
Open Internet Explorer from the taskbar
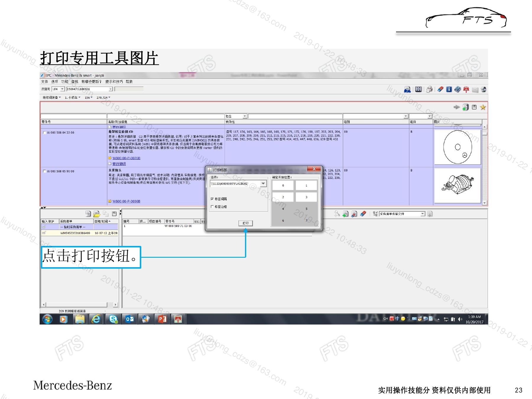tap(96, 319)
